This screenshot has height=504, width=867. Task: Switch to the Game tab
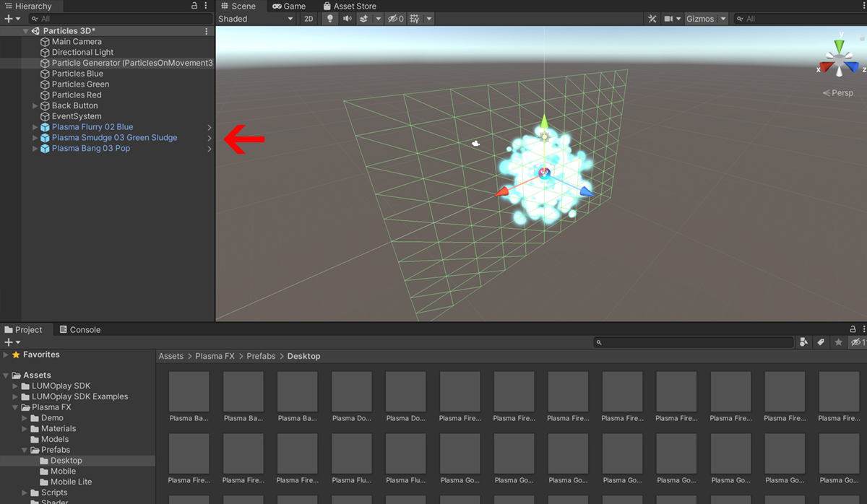point(289,6)
